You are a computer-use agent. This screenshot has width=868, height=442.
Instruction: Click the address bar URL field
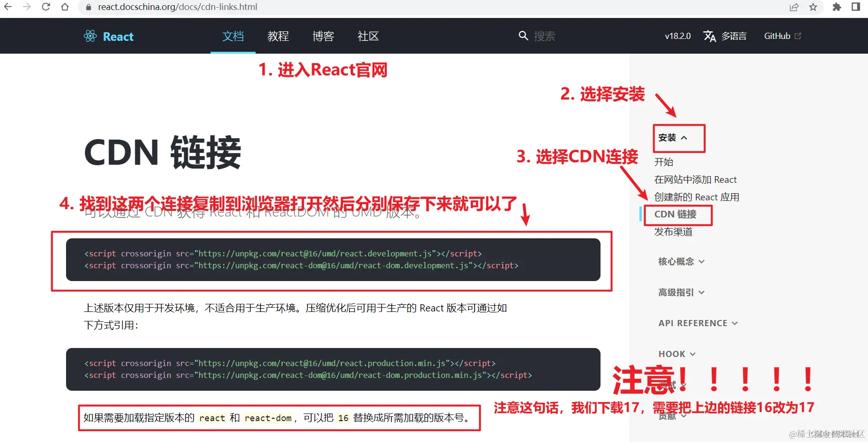coord(178,7)
